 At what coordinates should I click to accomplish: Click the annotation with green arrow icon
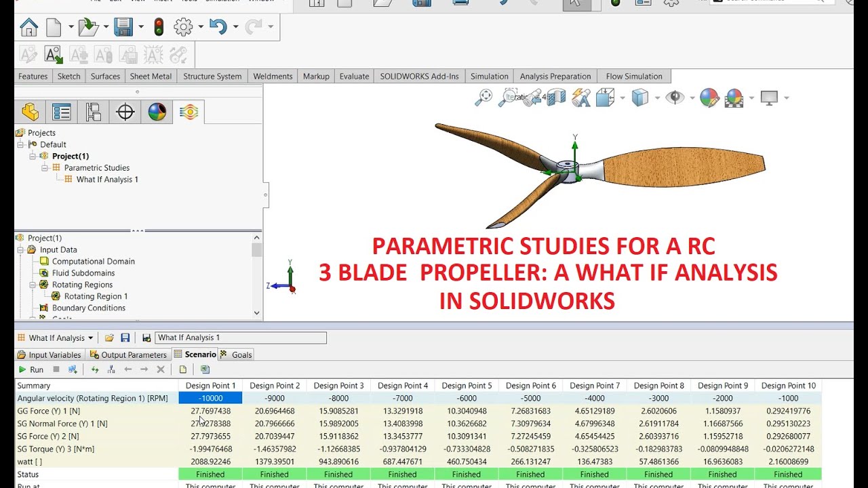[54, 55]
